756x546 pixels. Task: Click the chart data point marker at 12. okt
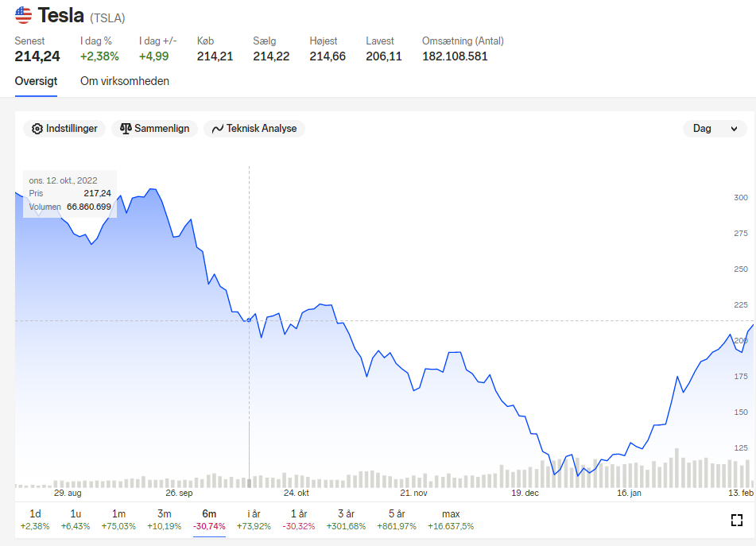(250, 320)
